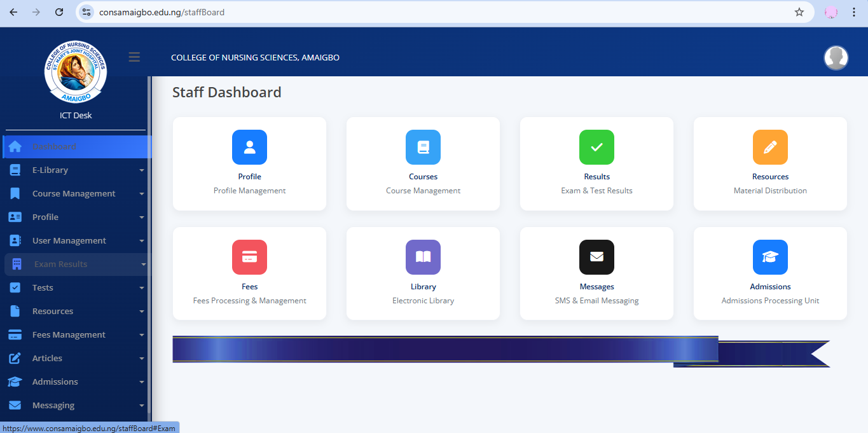Open the orange Resources pencil icon
868x433 pixels.
(x=770, y=147)
